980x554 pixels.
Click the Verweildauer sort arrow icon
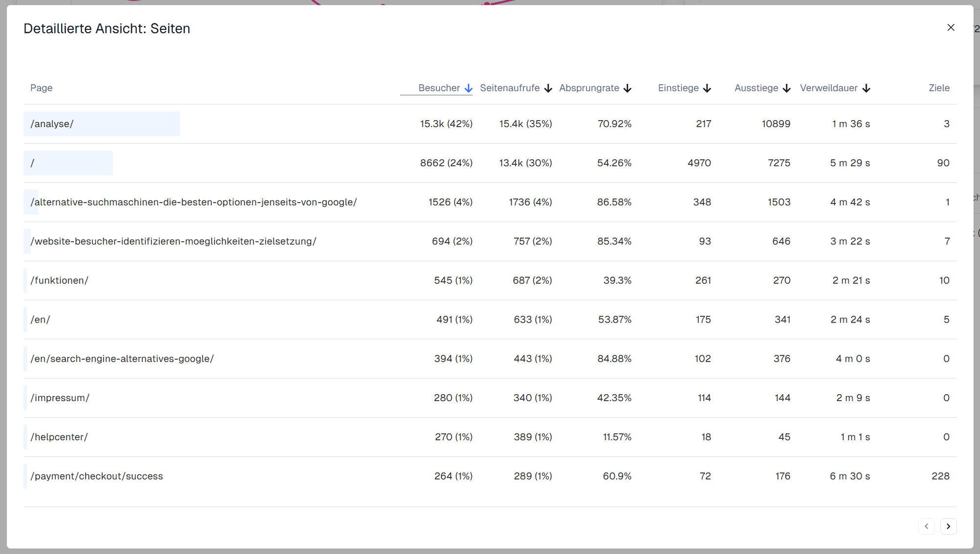click(866, 88)
